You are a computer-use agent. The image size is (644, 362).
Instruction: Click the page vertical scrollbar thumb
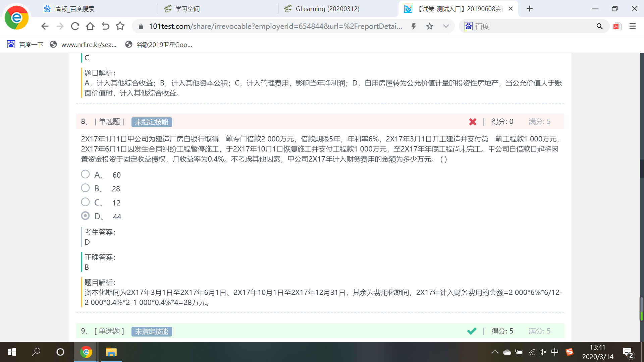641,308
